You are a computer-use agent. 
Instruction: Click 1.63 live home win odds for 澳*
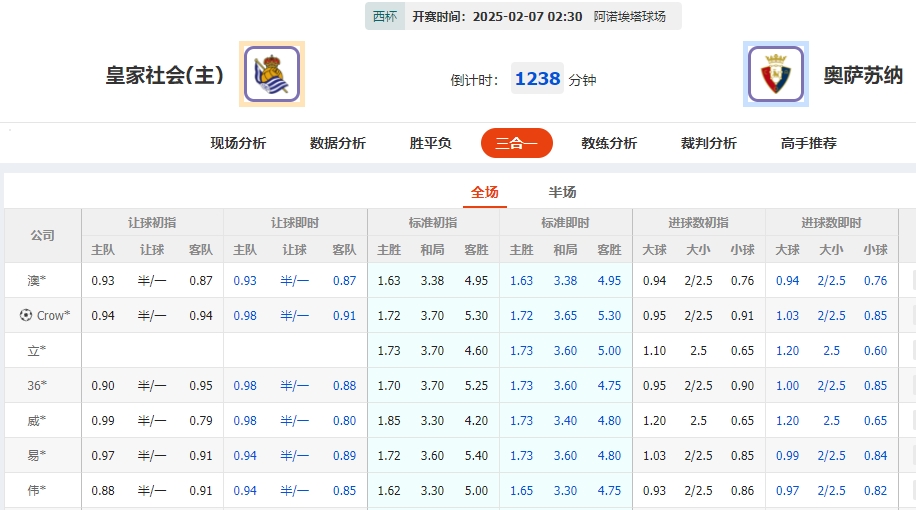tap(521, 281)
